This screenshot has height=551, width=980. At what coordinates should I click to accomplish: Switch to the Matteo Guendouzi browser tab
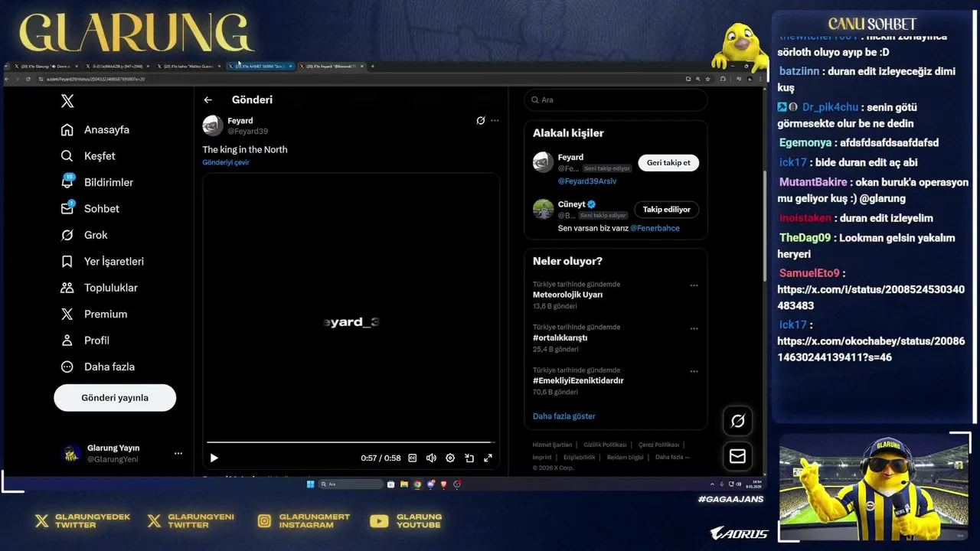point(188,67)
